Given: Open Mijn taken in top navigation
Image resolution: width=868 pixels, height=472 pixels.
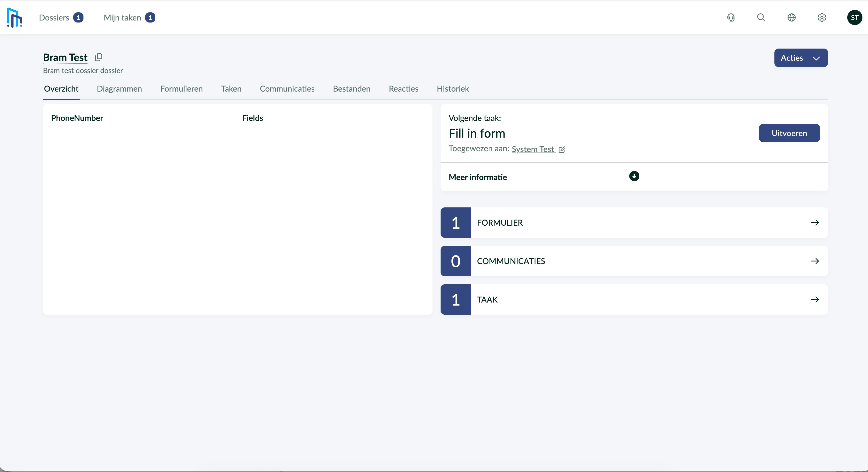Looking at the screenshot, I should [x=122, y=17].
